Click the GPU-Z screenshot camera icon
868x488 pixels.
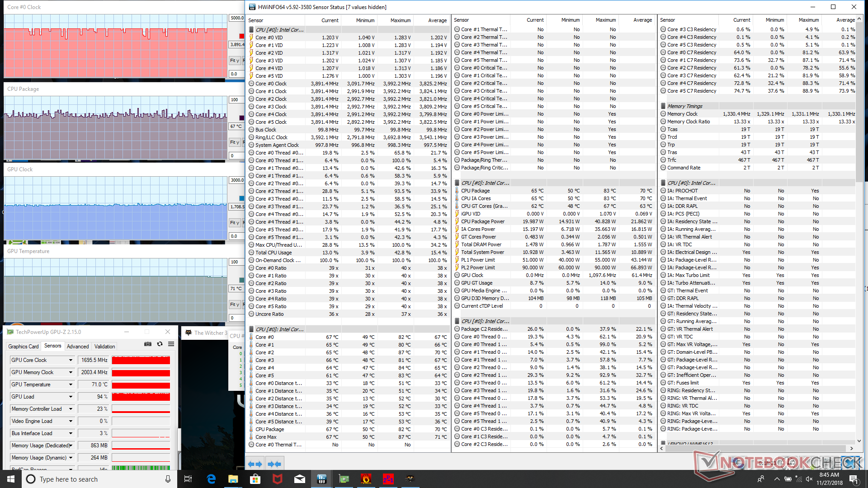147,344
